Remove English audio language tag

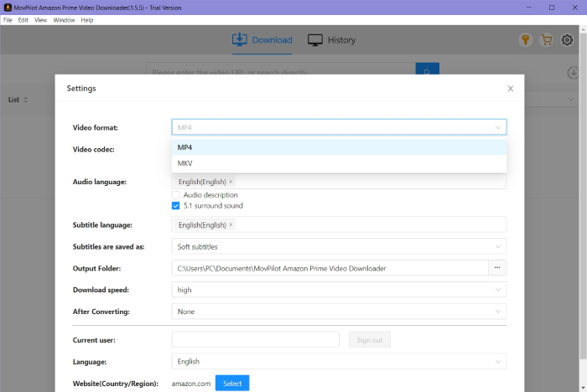click(x=231, y=182)
